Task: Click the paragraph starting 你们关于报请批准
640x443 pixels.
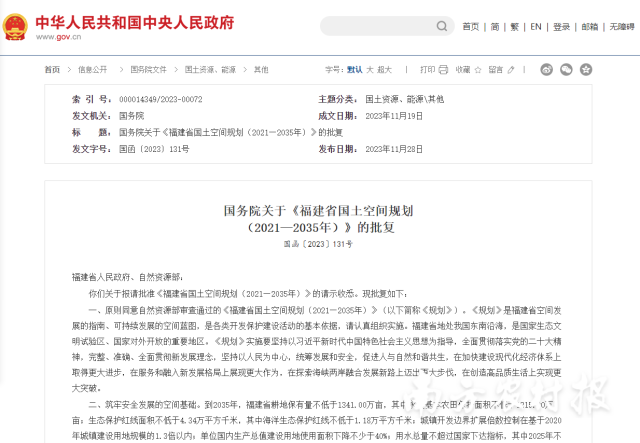Action: (x=248, y=294)
